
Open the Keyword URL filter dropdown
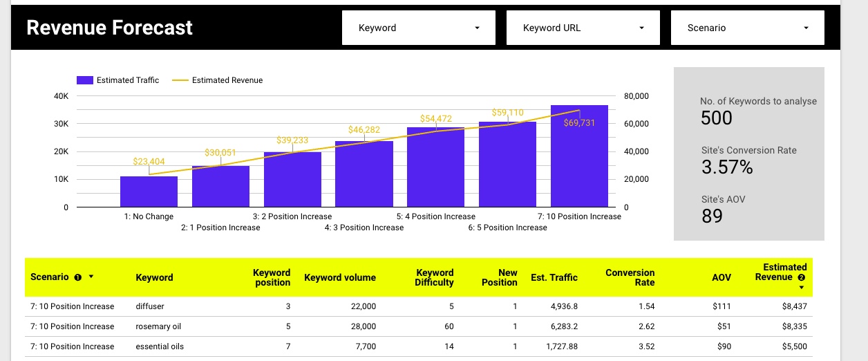point(583,28)
